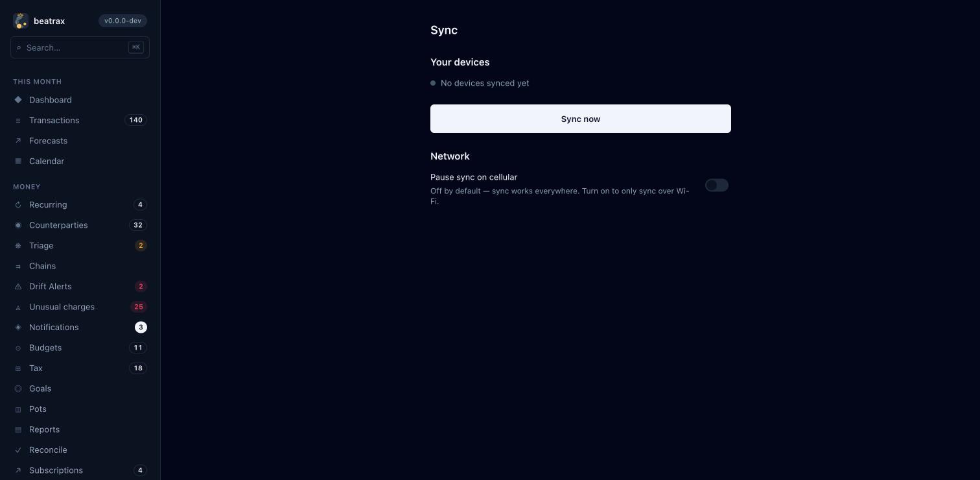Click the Chains icon

tap(18, 266)
